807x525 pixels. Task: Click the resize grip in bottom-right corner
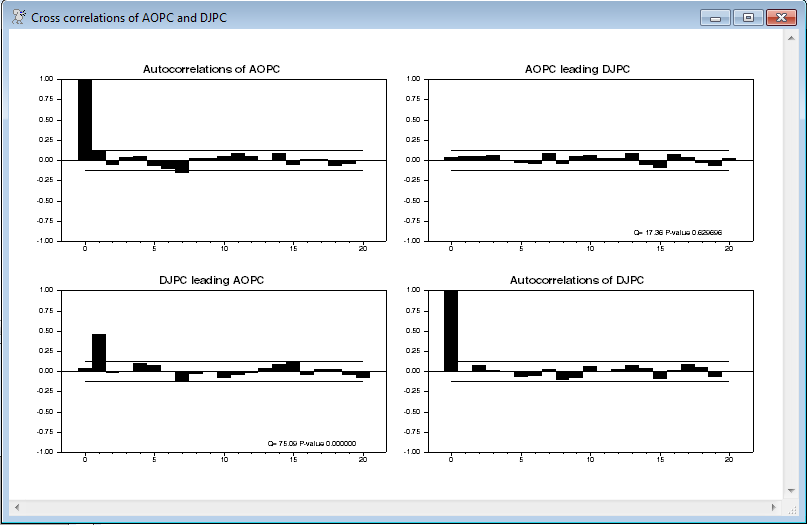tap(792, 508)
